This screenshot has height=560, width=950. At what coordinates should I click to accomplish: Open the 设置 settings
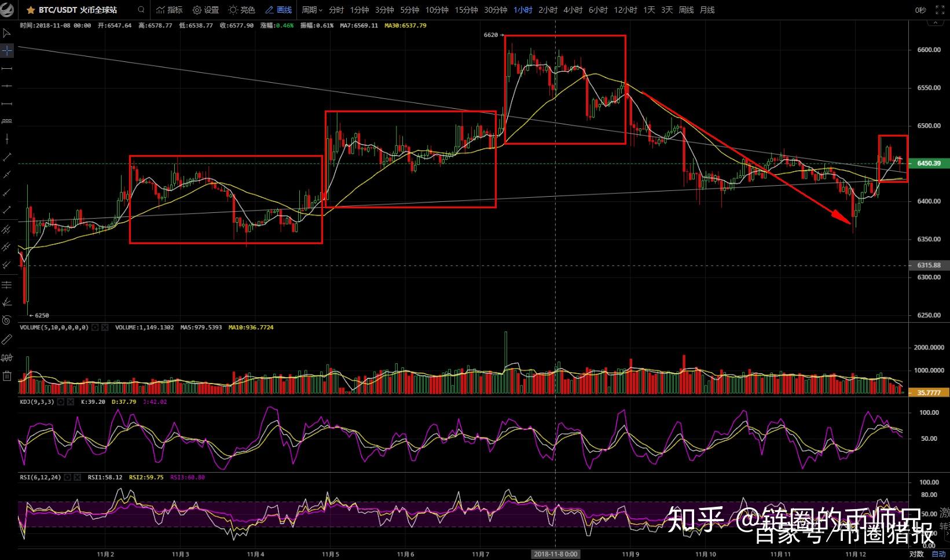coord(207,9)
